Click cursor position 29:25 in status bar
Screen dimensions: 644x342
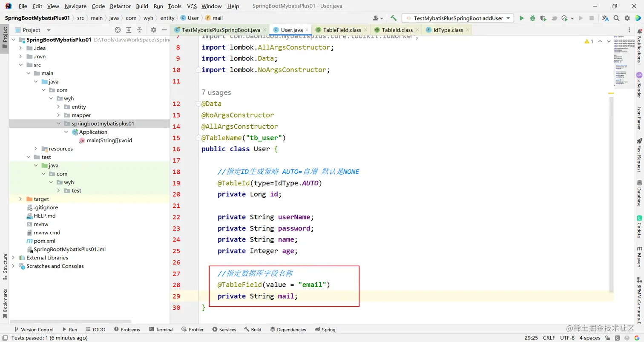point(531,338)
